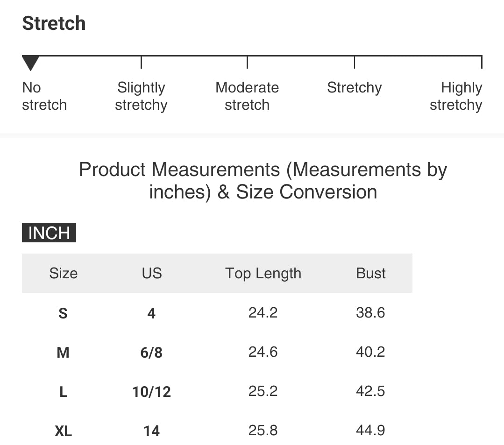Click the 'Moderate stretch' scale label

coord(247,96)
